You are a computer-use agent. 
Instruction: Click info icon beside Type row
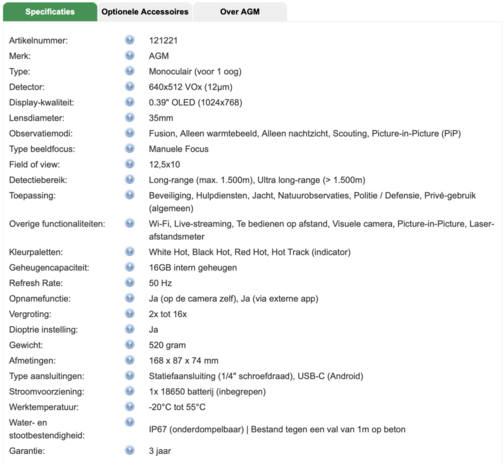pyautogui.click(x=130, y=71)
